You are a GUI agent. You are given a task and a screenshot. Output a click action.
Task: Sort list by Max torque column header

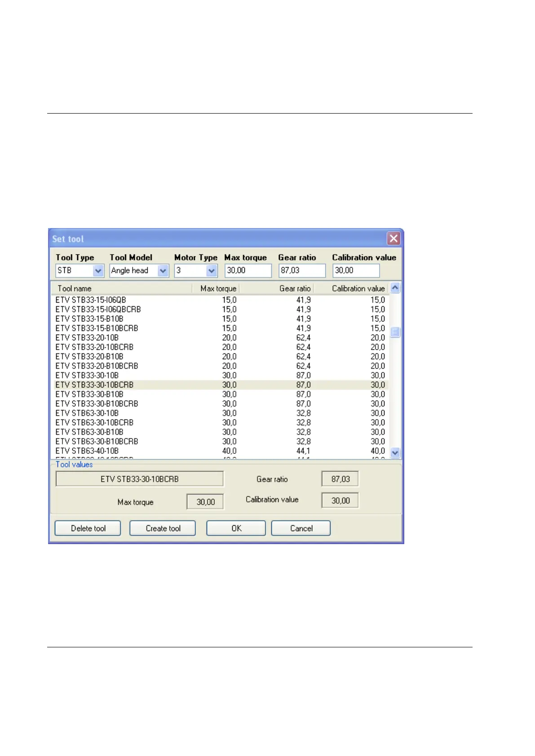click(x=216, y=289)
